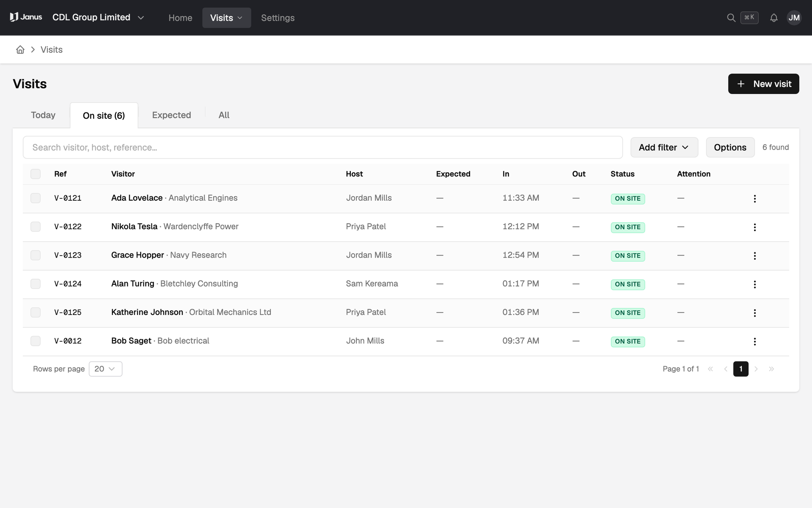This screenshot has width=812, height=508.
Task: Switch to the All tab
Action: coord(224,115)
